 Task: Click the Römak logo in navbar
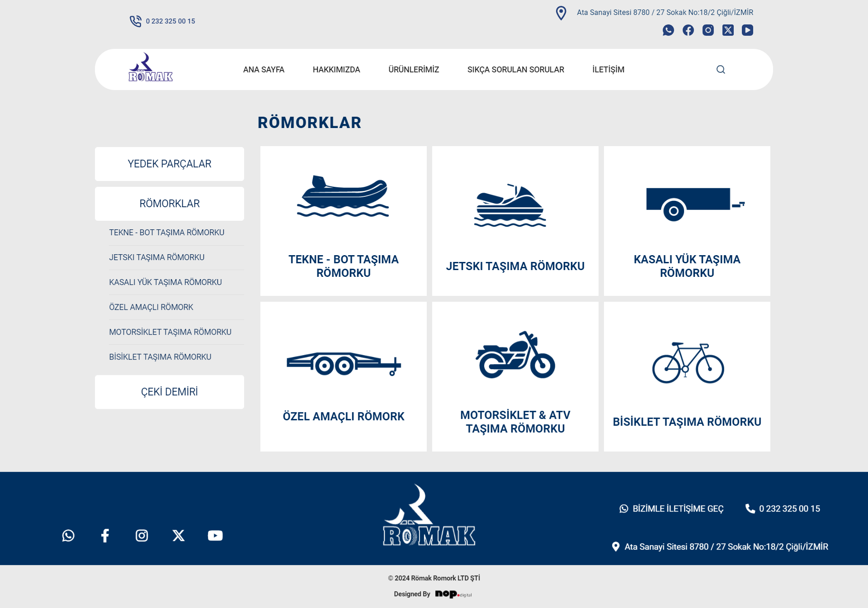click(x=151, y=68)
